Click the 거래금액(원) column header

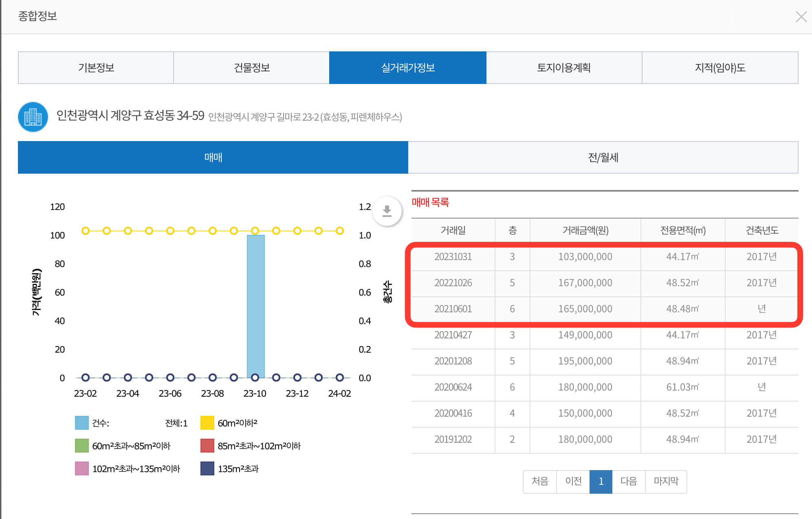(585, 230)
